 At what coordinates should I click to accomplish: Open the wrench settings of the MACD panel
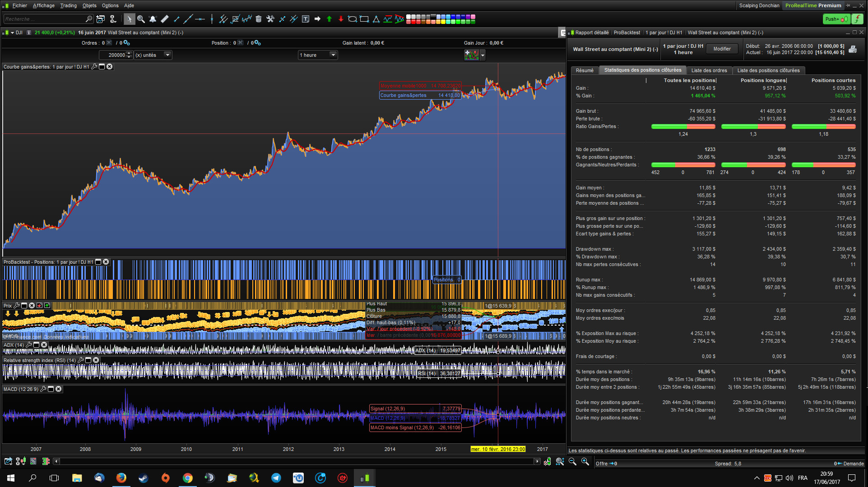tap(43, 389)
